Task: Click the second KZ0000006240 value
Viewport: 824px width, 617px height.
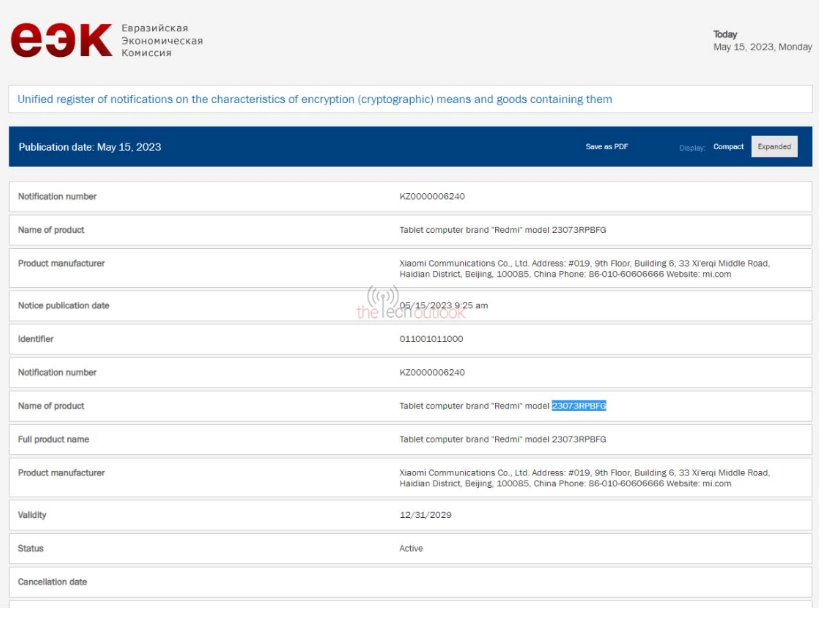Action: [x=434, y=374]
